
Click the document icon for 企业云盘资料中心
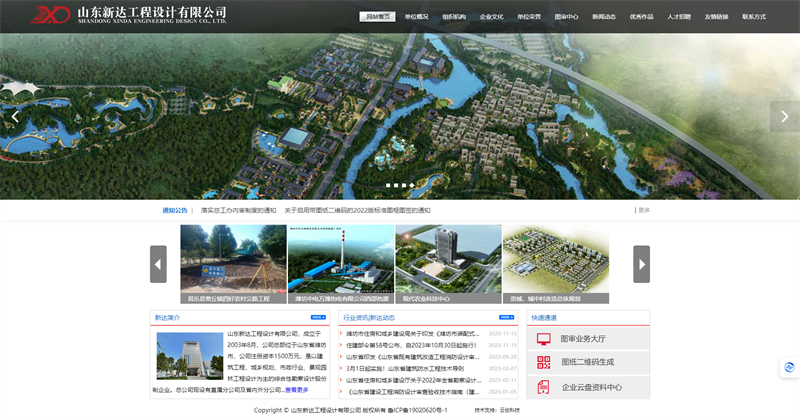[544, 387]
